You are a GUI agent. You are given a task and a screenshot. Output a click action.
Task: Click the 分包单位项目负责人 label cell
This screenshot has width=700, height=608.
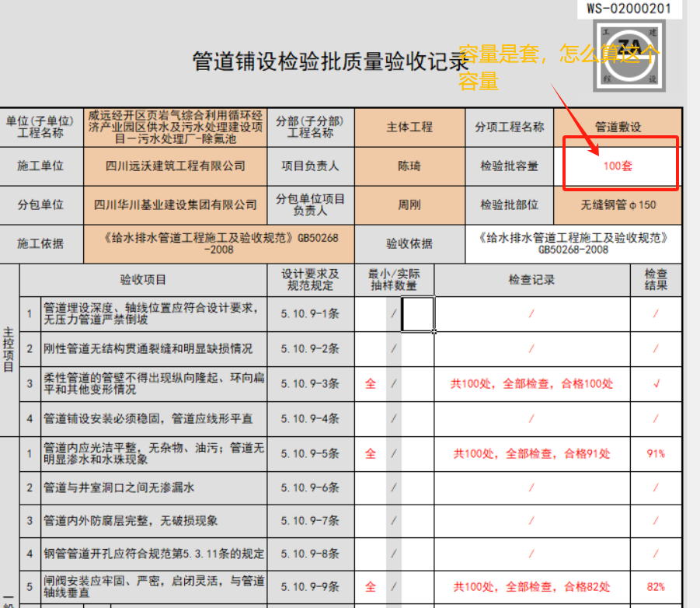point(310,205)
